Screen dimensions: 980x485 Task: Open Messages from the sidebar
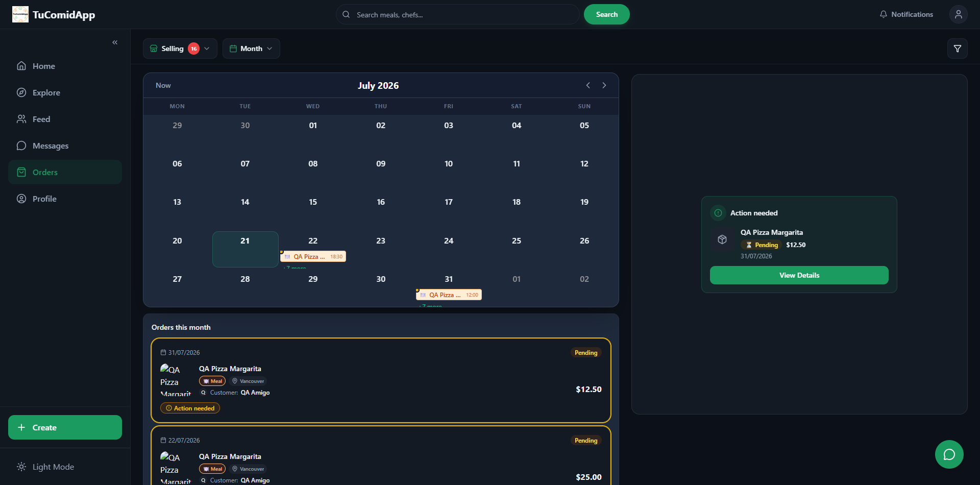65,145
